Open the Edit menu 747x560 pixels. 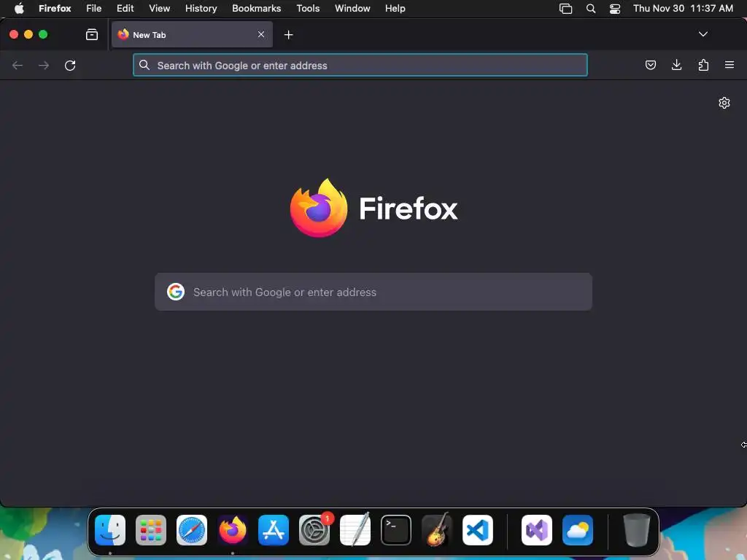[125, 8]
